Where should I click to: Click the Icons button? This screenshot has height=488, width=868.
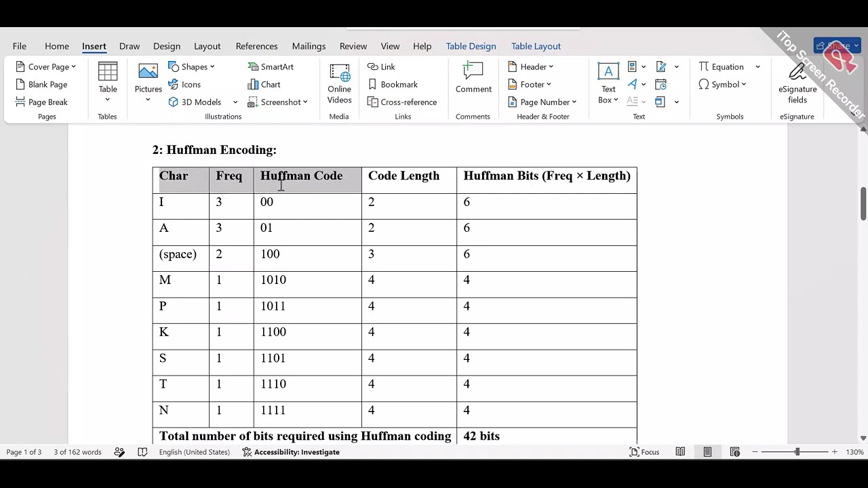coord(184,84)
